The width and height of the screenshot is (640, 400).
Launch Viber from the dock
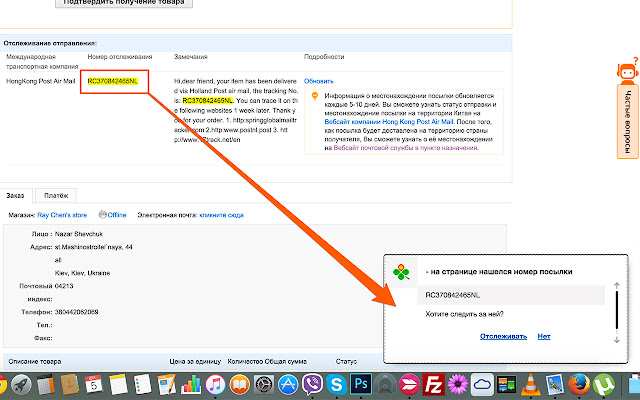pyautogui.click(x=312, y=384)
